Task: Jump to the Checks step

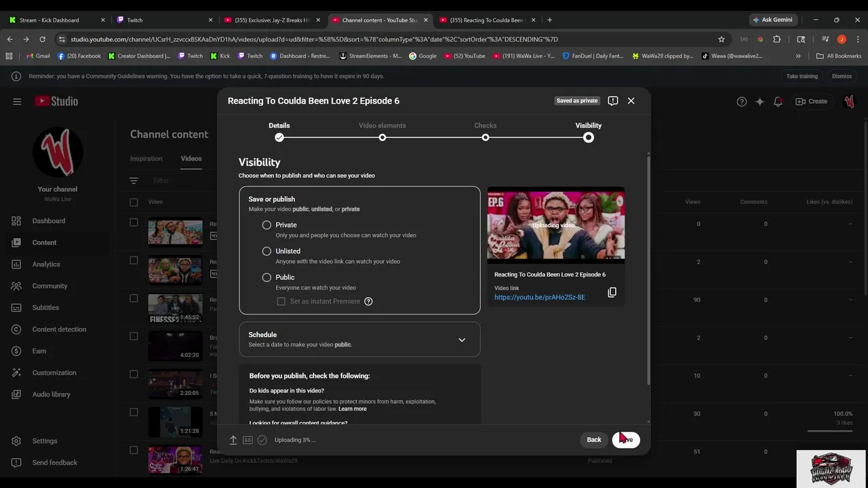Action: point(486,131)
